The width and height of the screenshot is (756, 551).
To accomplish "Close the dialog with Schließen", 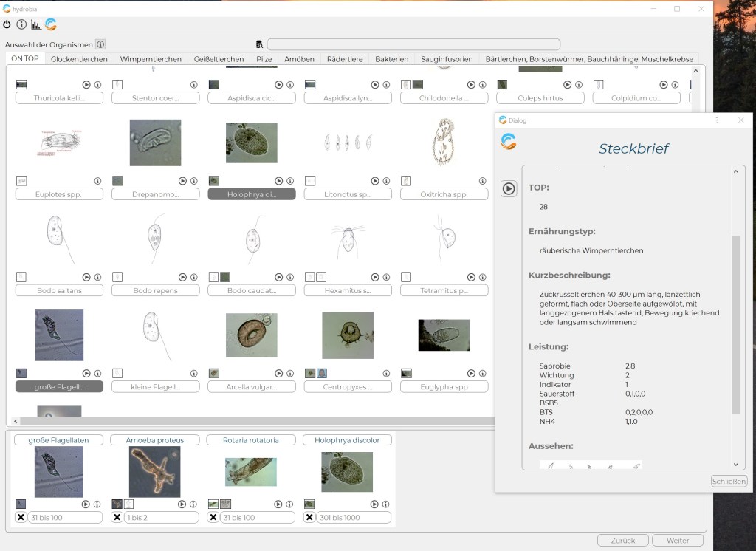I will [728, 482].
